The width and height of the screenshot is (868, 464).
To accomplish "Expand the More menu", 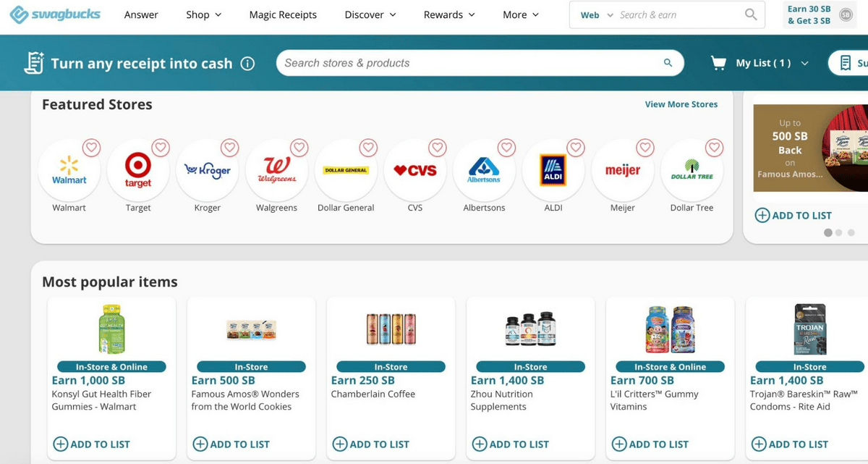I will pyautogui.click(x=521, y=14).
